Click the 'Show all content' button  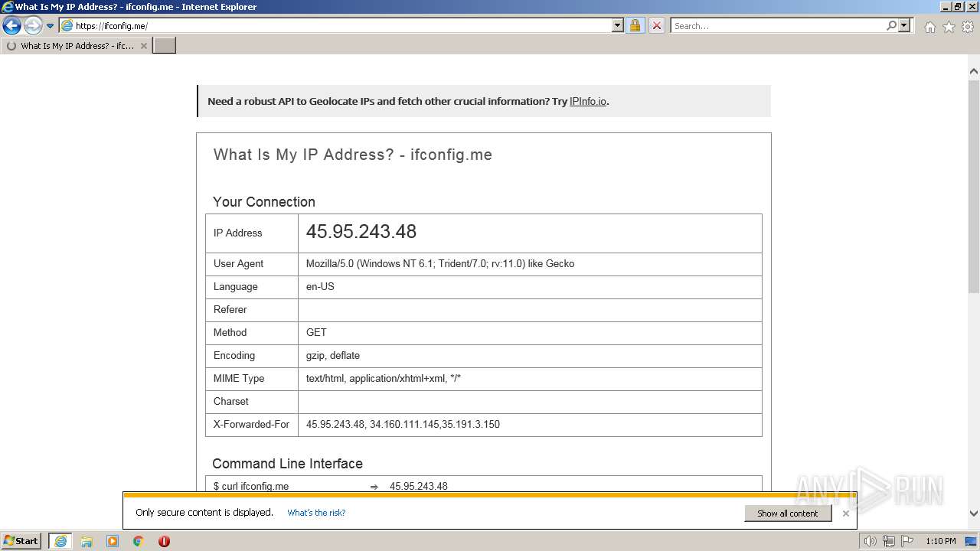[x=788, y=514]
